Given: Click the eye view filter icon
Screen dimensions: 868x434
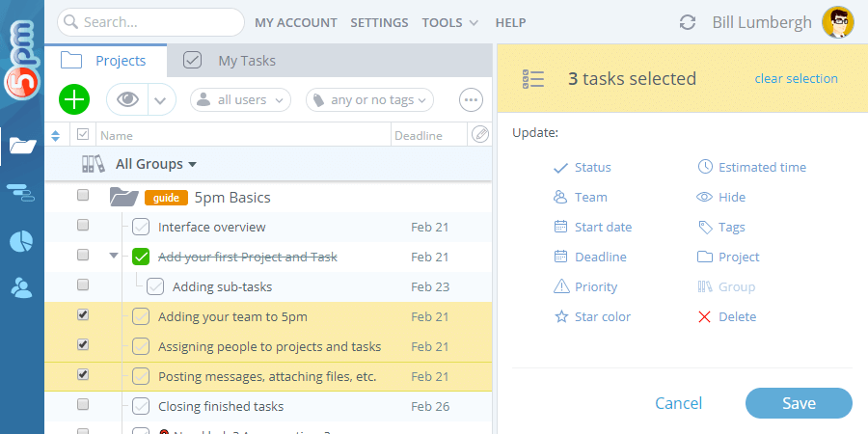Looking at the screenshot, I should click(128, 99).
